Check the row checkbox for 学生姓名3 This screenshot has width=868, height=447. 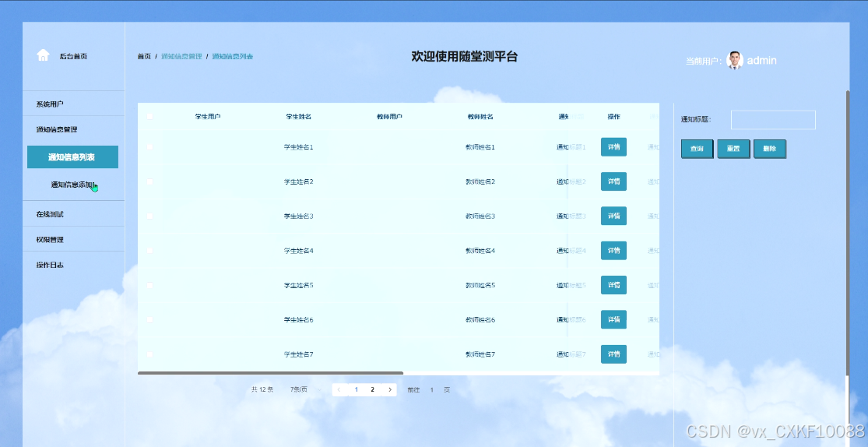[x=149, y=216]
